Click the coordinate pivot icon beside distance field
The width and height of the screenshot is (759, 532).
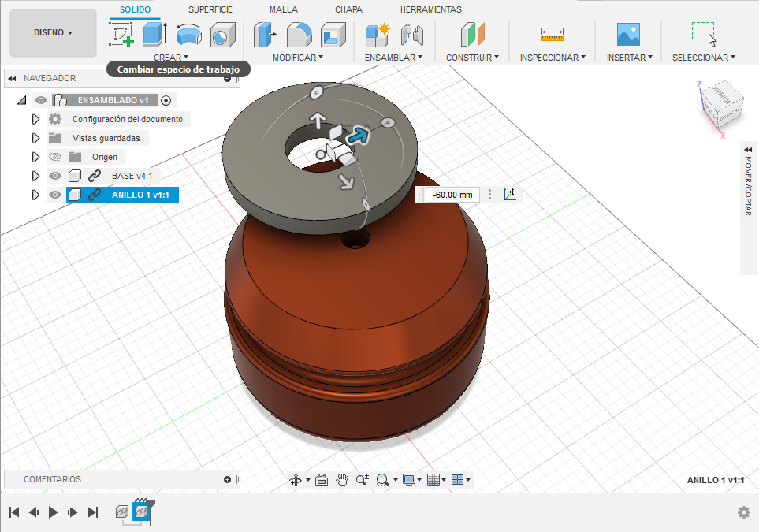pyautogui.click(x=510, y=195)
